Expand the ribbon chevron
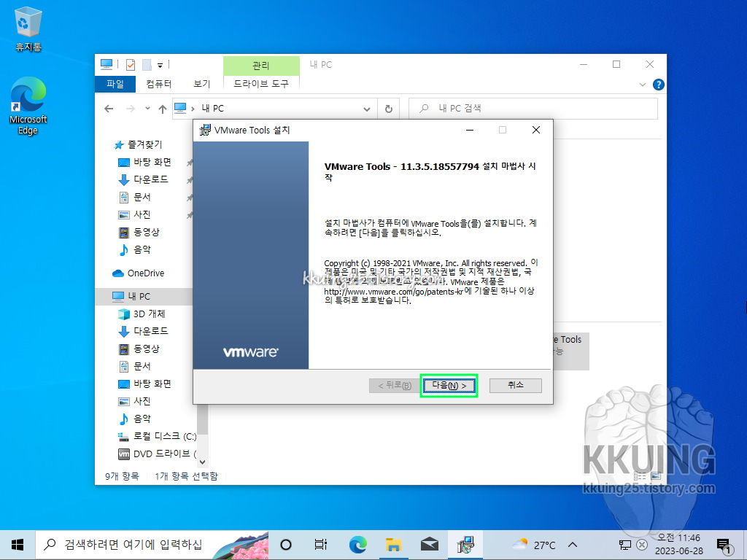This screenshot has width=747, height=560. (642, 85)
